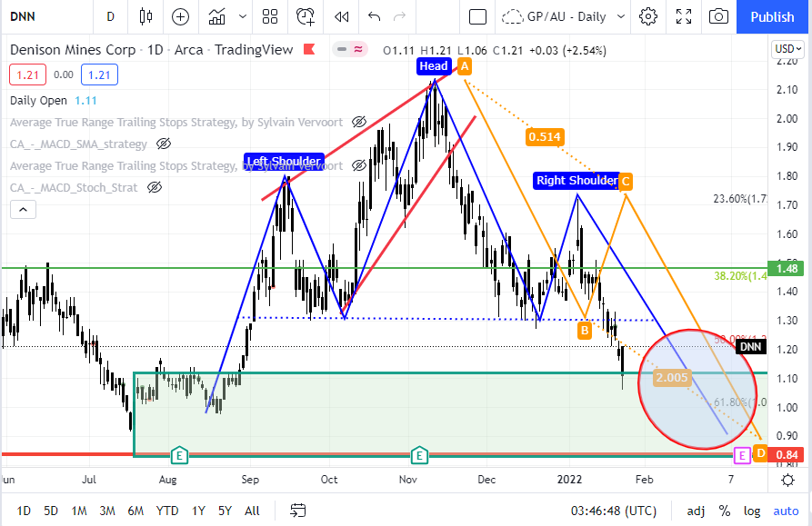Click the first green earnings E marker near August

click(x=179, y=456)
